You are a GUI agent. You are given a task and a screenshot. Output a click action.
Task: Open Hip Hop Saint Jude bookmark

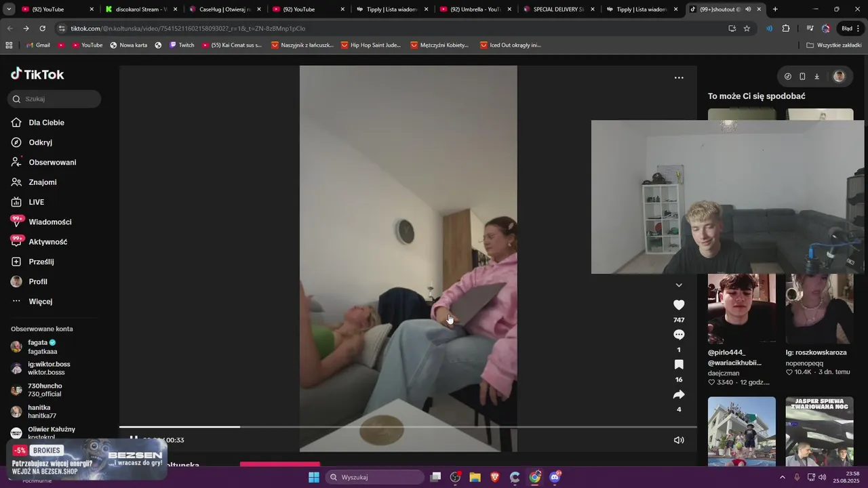(370, 45)
